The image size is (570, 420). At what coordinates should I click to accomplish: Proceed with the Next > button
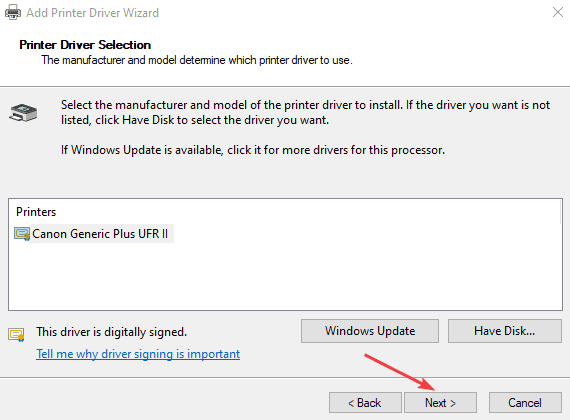point(440,403)
